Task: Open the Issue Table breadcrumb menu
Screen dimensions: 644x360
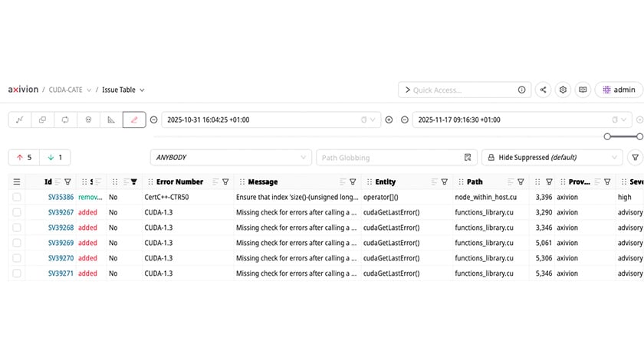Action: point(123,90)
